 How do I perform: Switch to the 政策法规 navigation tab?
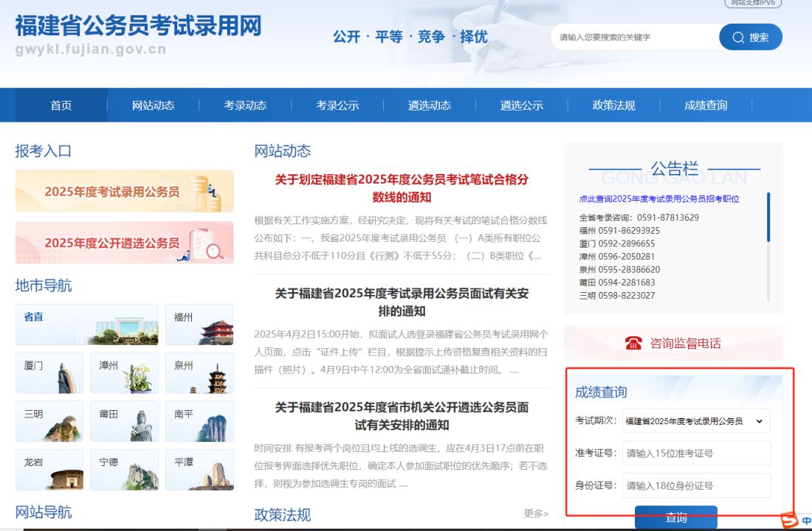613,105
